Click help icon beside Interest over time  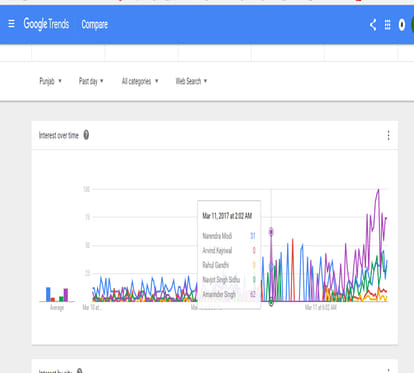tap(86, 135)
